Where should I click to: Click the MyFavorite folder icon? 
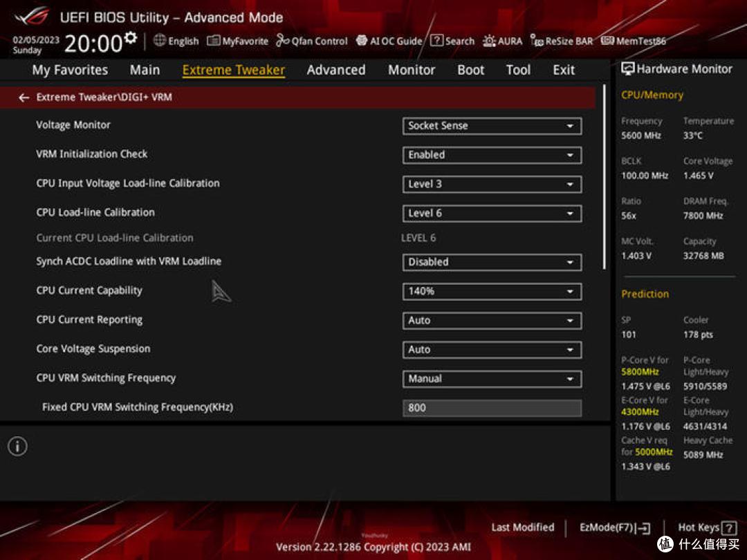[214, 41]
